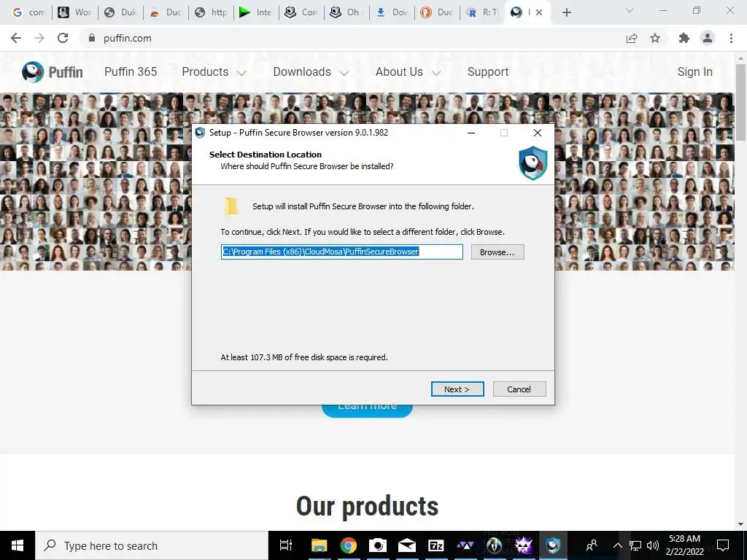This screenshot has height=560, width=747.
Task: Show hidden system tray icons
Action: tap(617, 545)
